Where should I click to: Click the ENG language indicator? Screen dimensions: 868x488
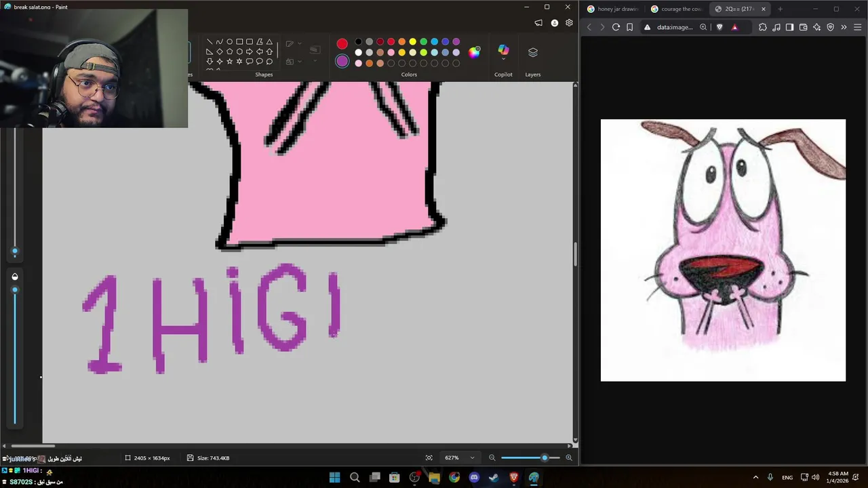[787, 477]
